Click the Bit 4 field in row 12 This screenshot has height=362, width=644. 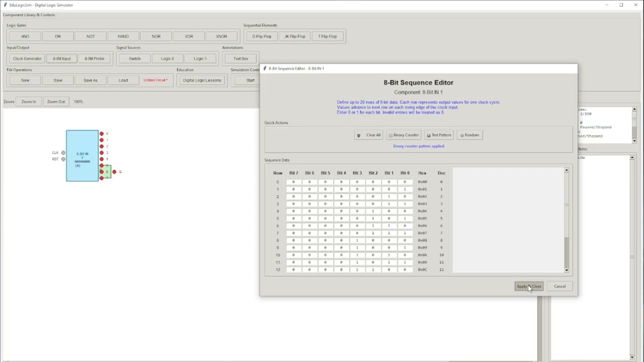[x=341, y=269]
